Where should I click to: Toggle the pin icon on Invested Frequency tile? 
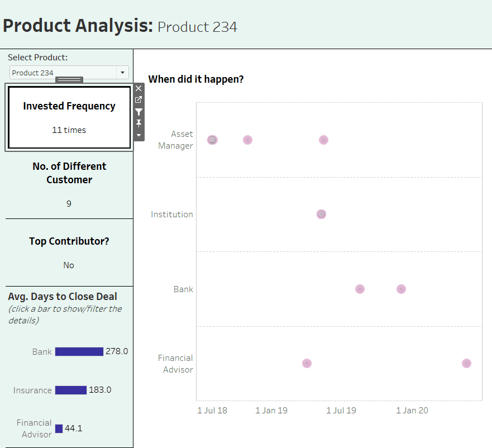coord(138,123)
